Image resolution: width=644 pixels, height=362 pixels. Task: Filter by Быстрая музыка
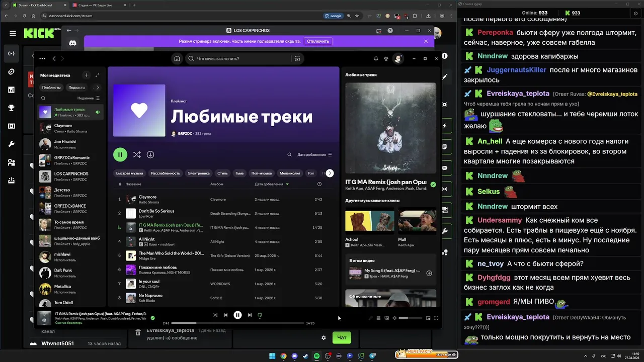129,173
